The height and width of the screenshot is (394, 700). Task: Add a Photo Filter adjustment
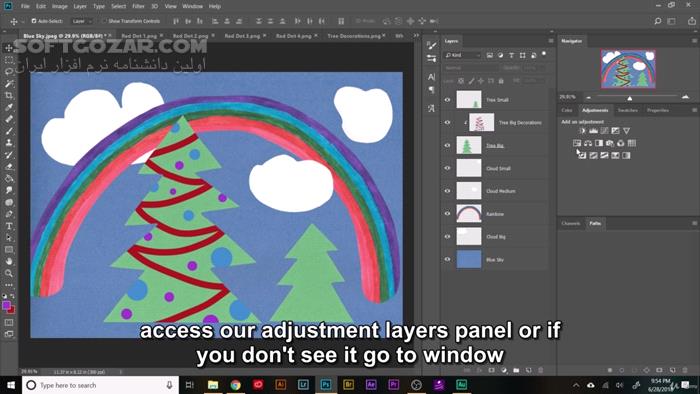610,143
